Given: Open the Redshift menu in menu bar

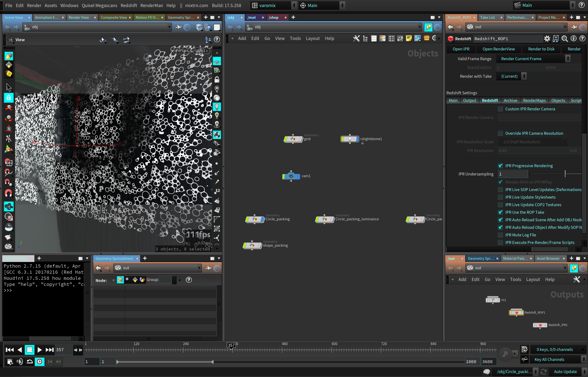Looking at the screenshot, I should [x=128, y=5].
